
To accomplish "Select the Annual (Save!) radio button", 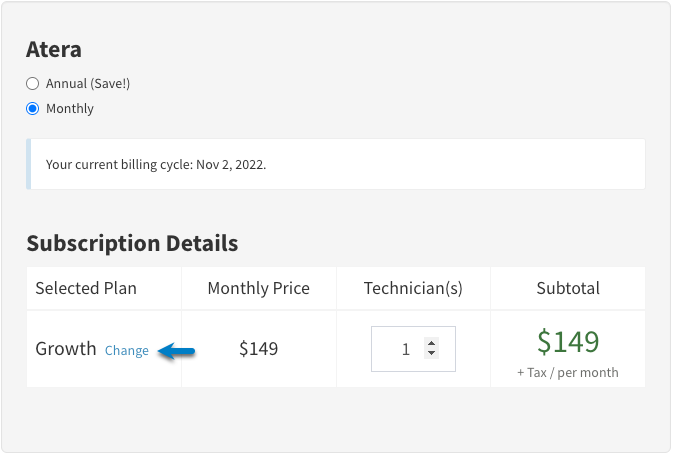I will [33, 83].
